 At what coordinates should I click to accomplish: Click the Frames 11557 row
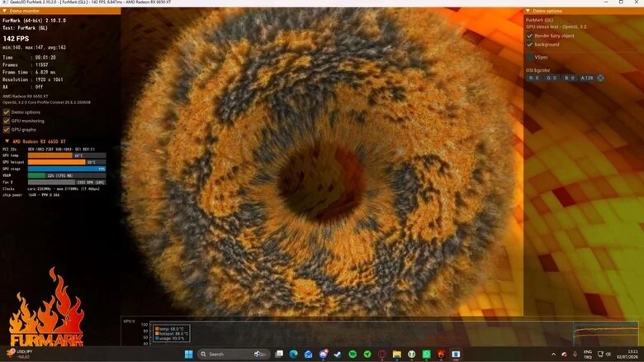[x=26, y=64]
